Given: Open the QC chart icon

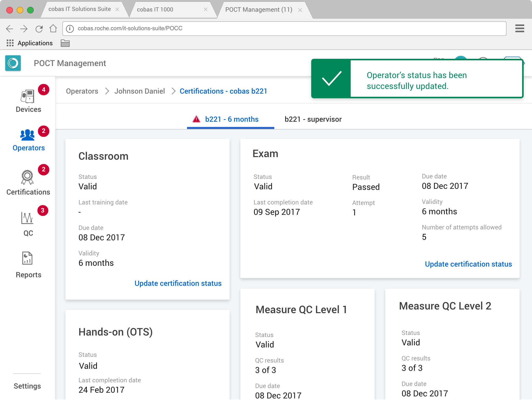Looking at the screenshot, I should coord(27,218).
